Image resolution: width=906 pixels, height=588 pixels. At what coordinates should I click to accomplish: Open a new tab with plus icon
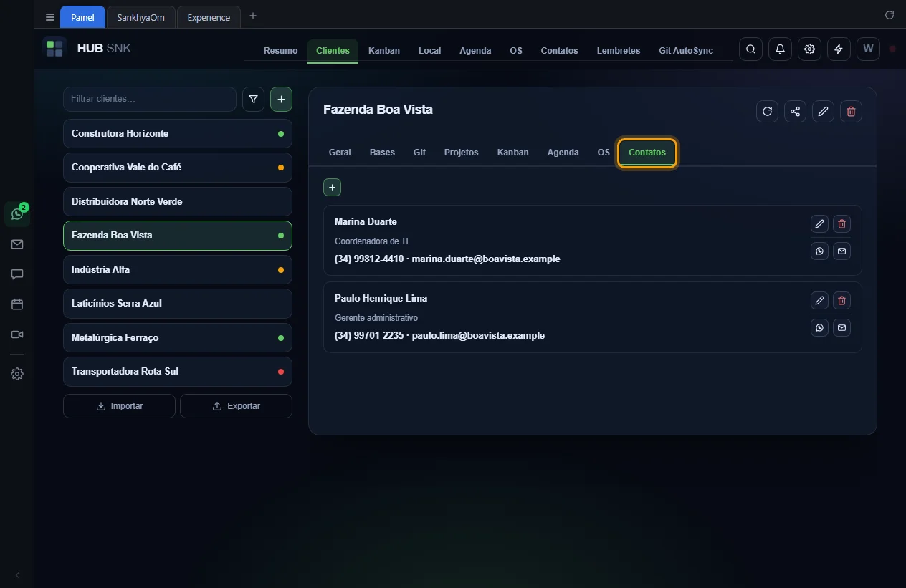pos(252,16)
